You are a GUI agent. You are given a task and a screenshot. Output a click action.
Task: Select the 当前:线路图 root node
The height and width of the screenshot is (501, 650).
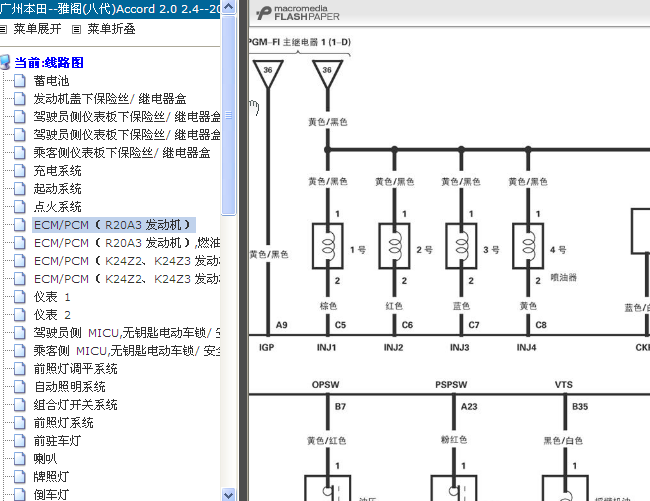(49, 63)
